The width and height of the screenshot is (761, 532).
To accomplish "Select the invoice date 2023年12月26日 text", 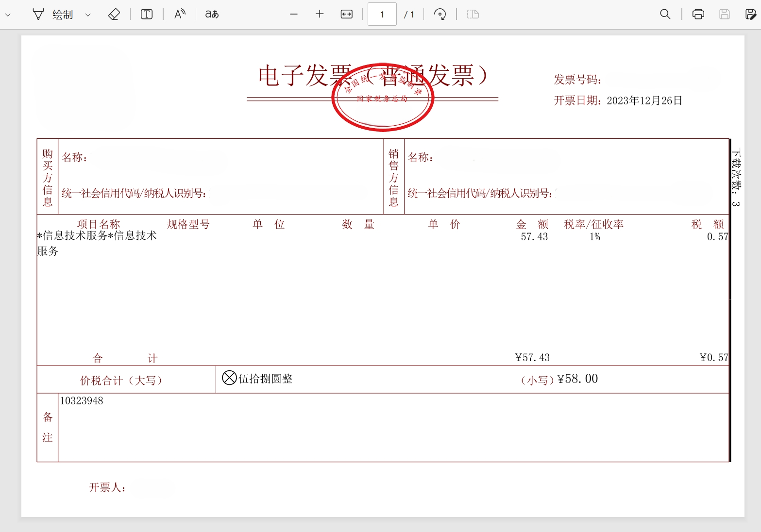I will (644, 101).
